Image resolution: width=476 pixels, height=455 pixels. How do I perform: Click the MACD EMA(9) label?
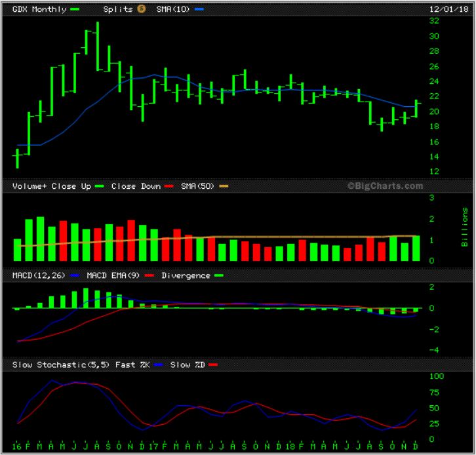(113, 275)
